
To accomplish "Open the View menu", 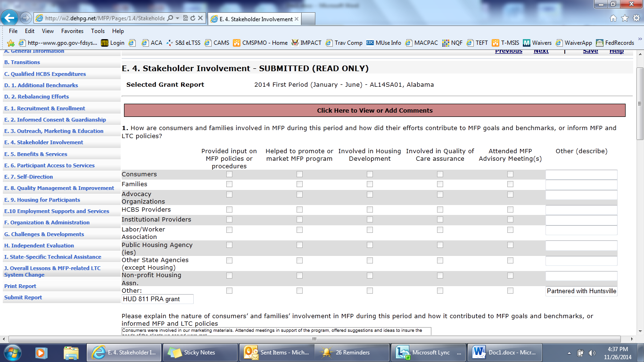I will click(x=48, y=31).
